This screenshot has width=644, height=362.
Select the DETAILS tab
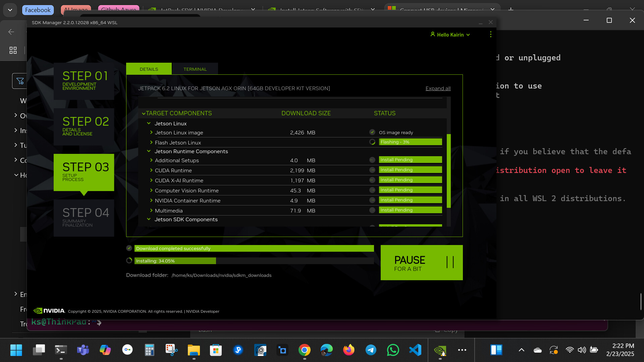(x=149, y=69)
